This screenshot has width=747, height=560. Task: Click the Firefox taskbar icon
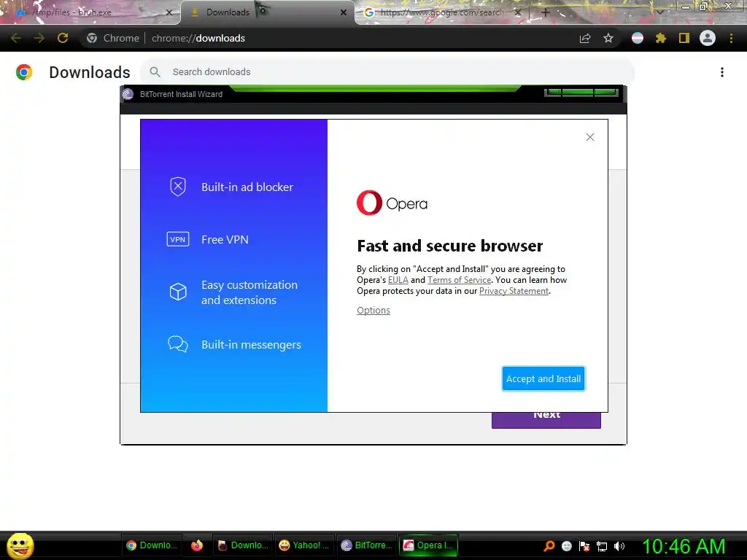197,545
